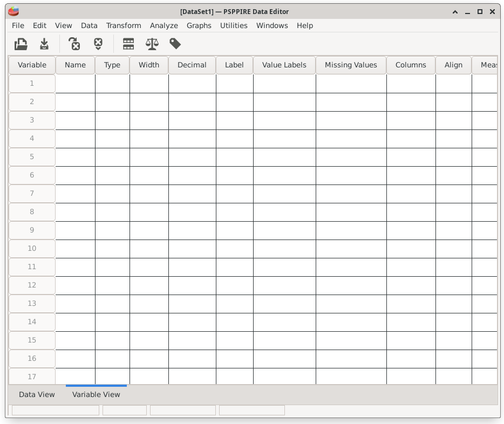Open the Analyze menu
Screen dimensions: 504x424
164,25
